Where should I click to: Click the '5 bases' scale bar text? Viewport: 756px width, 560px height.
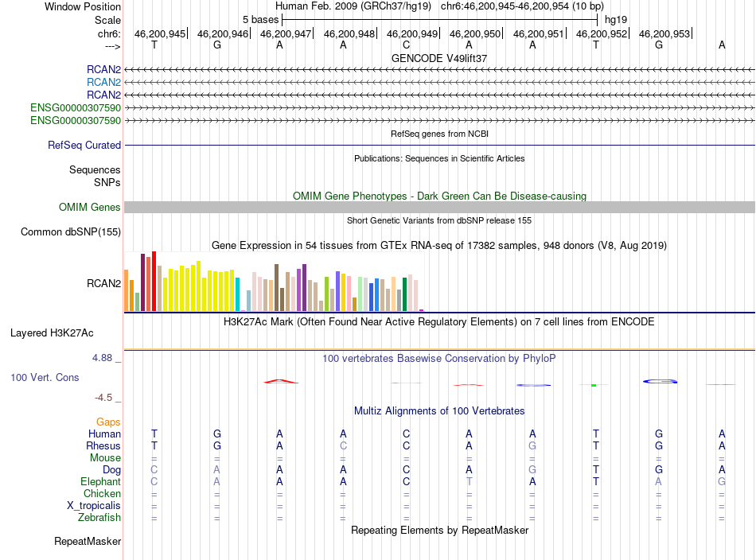tap(260, 20)
